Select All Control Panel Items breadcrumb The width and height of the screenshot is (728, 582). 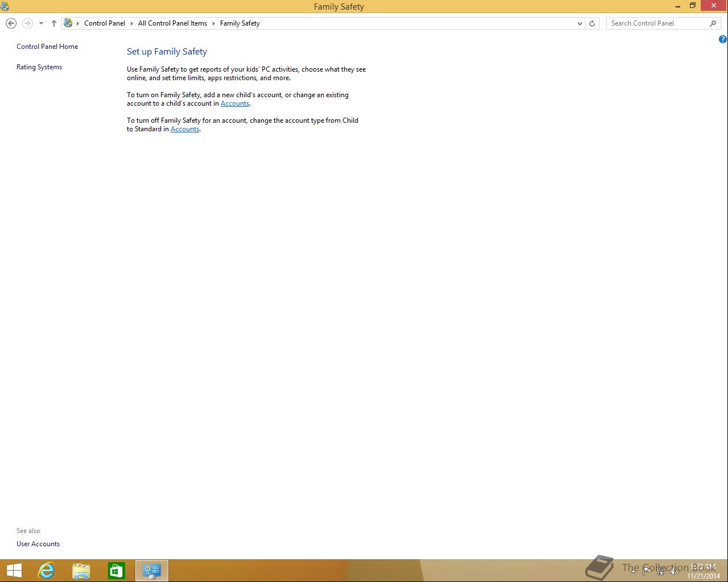172,23
